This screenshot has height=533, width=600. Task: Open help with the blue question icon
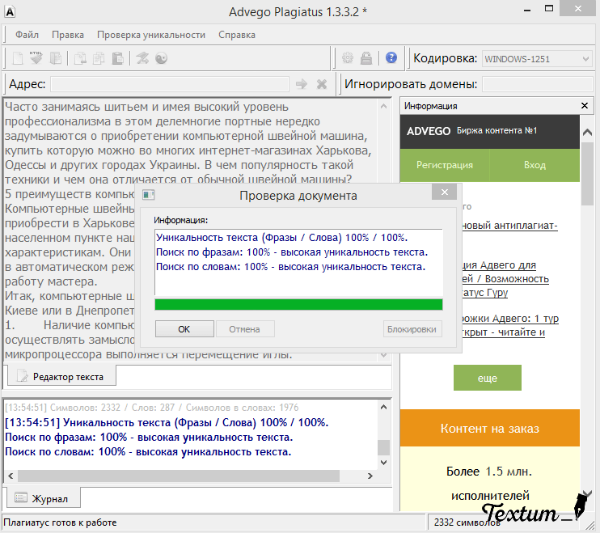pyautogui.click(x=391, y=58)
